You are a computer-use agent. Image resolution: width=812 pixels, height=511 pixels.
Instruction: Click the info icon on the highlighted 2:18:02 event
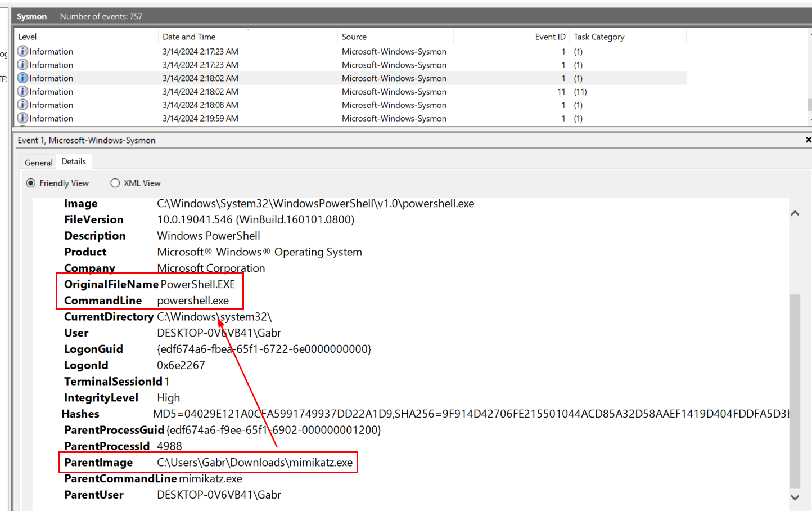click(22, 78)
